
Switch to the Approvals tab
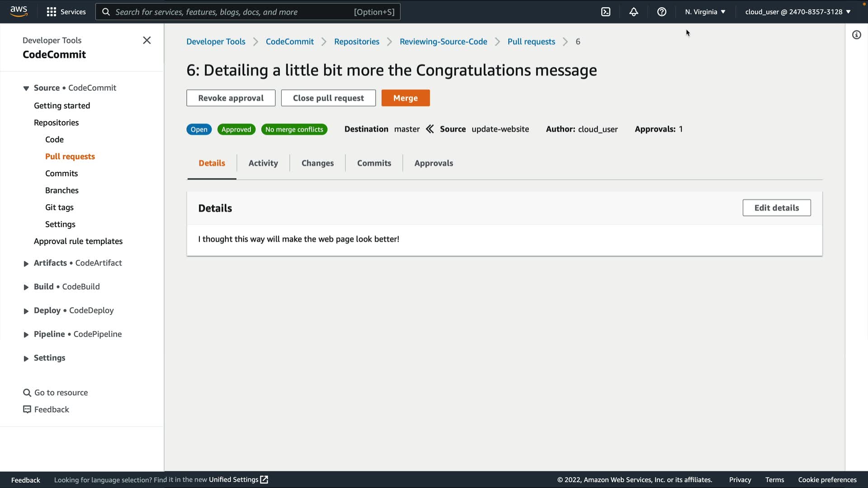(434, 163)
